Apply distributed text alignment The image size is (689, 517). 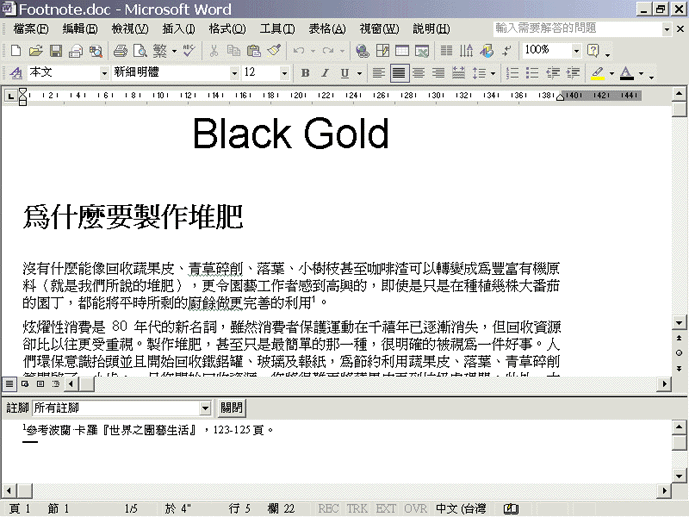[x=458, y=72]
